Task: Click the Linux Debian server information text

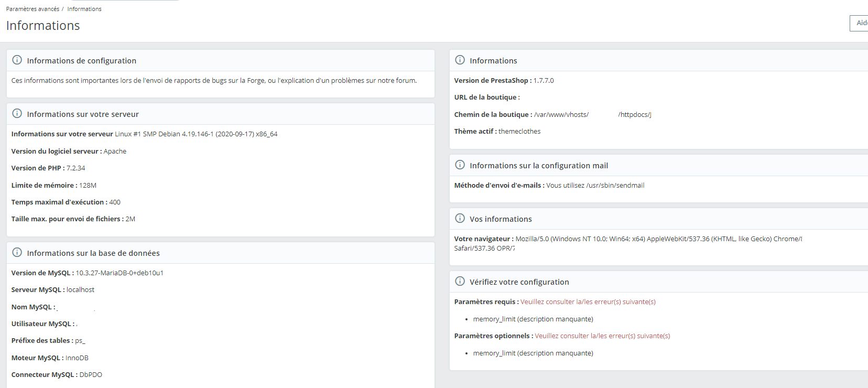Action: 196,134
